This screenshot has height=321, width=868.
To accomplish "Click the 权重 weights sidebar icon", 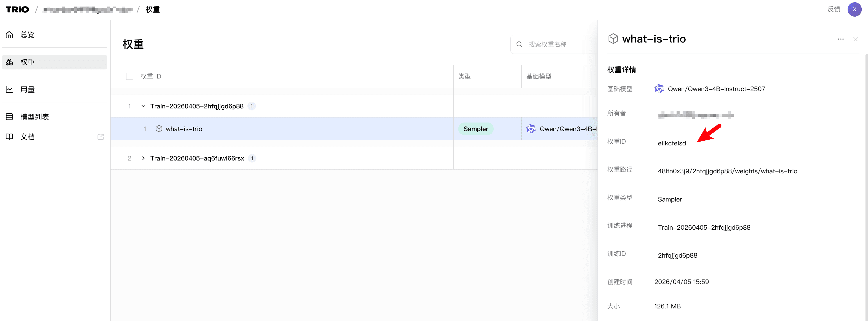I will (x=9, y=62).
